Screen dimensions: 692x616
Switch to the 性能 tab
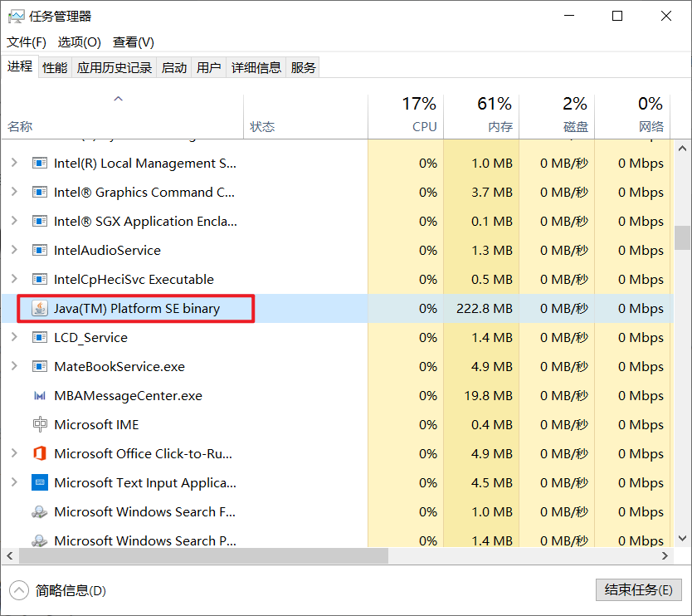pos(55,67)
